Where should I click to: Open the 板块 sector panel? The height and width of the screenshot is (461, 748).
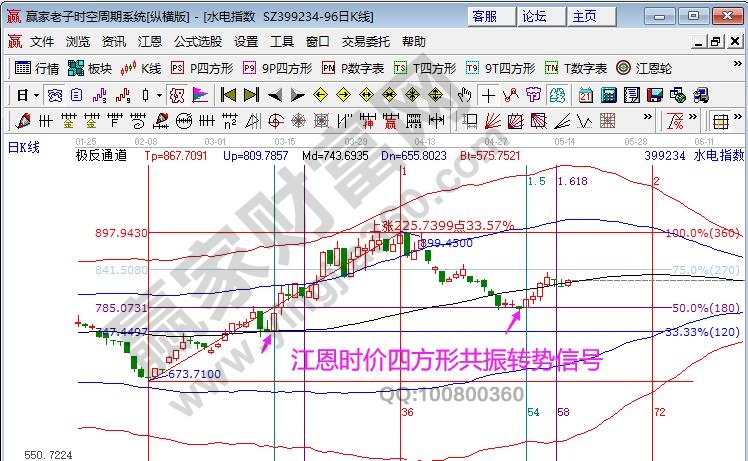[x=90, y=69]
